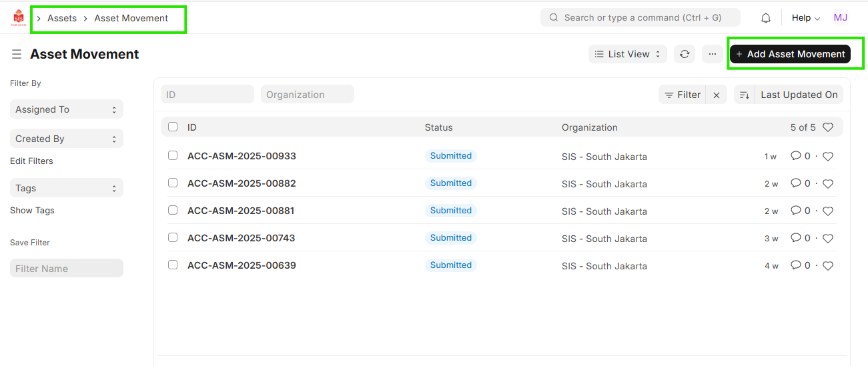This screenshot has height=366, width=868.
Task: Click the notification bell icon
Action: [x=766, y=18]
